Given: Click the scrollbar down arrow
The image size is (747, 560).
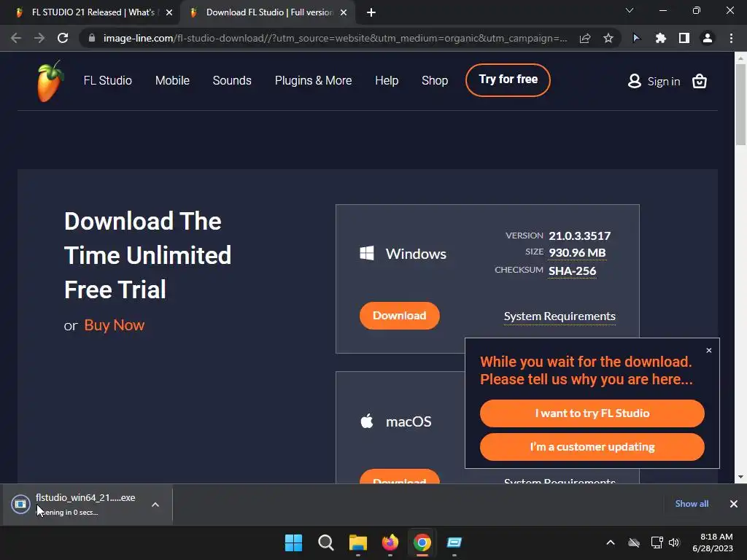Looking at the screenshot, I should tap(740, 477).
